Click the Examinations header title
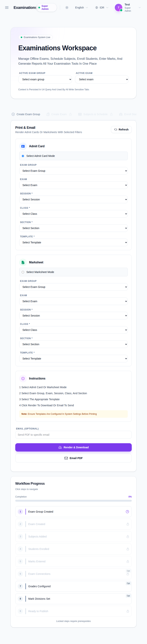Image resolution: width=147 pixels, height=644 pixels. (x=25, y=8)
